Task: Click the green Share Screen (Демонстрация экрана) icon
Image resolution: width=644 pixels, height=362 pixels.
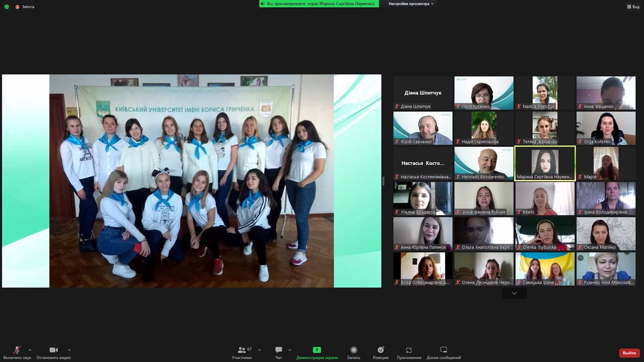Action: [x=316, y=350]
